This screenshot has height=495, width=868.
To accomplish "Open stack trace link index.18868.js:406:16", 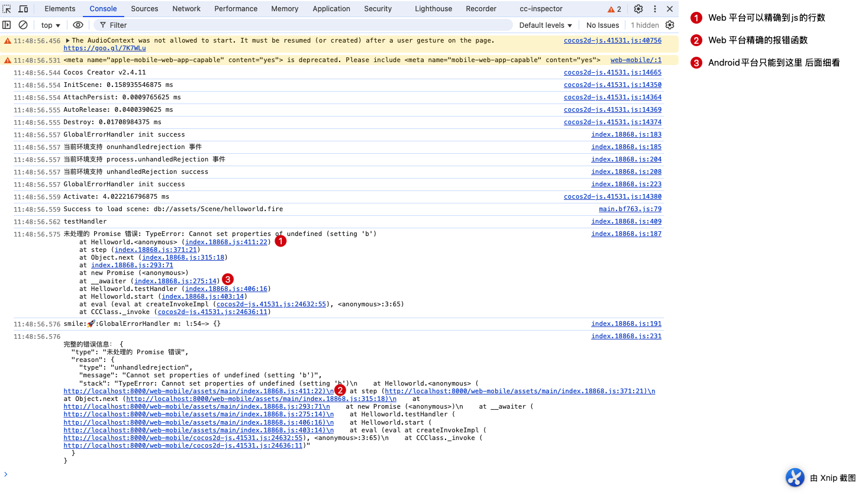I will pyautogui.click(x=226, y=289).
